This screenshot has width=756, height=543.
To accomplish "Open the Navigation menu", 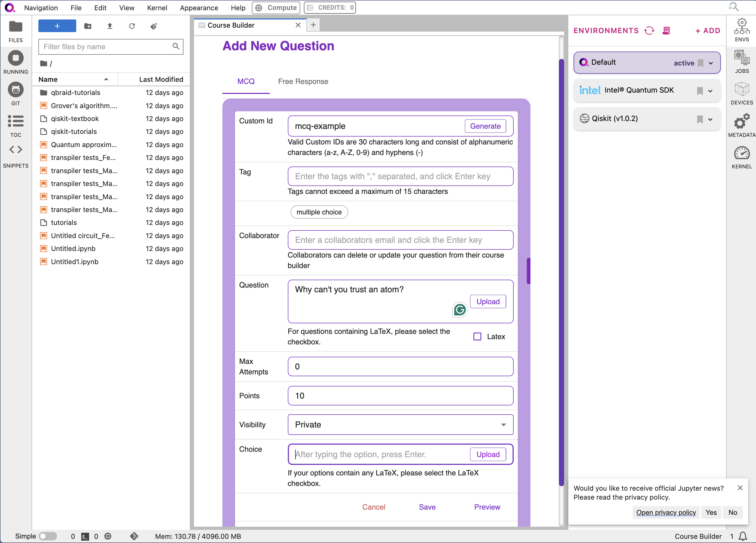I will (x=41, y=8).
